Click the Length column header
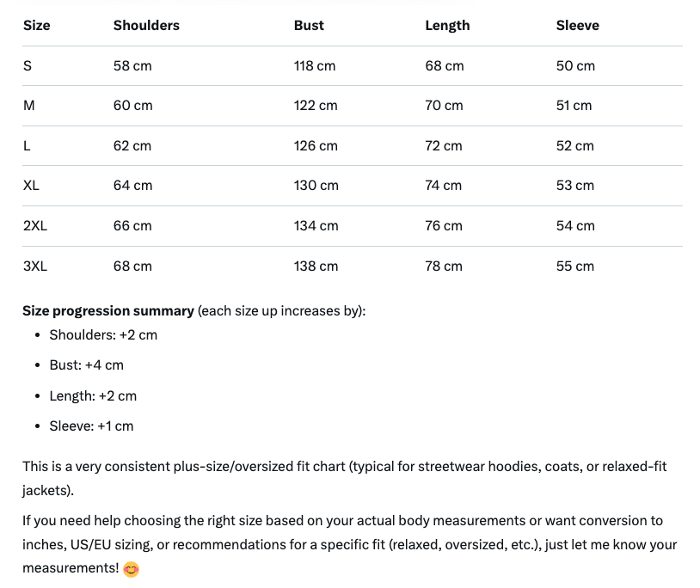 [447, 26]
